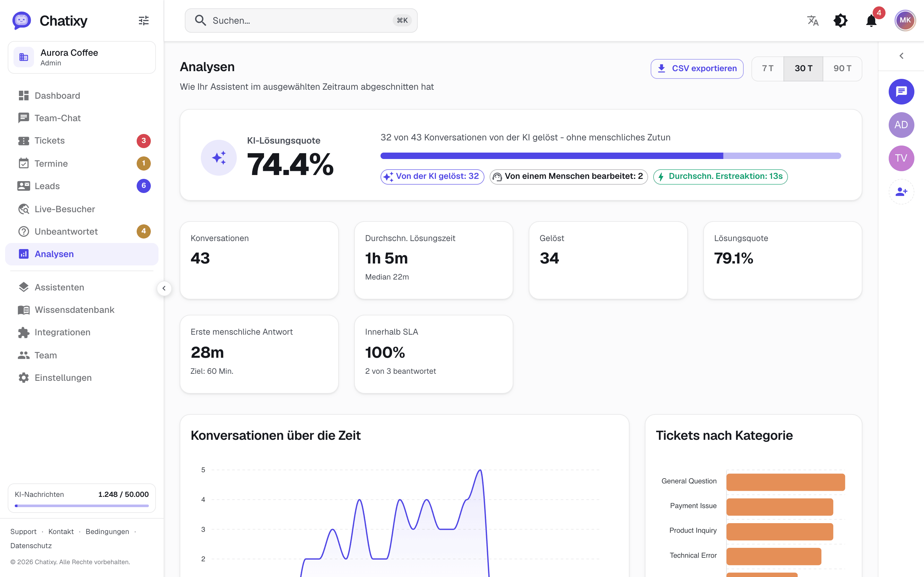Expand the right panel chevron
924x577 pixels.
pyautogui.click(x=901, y=56)
